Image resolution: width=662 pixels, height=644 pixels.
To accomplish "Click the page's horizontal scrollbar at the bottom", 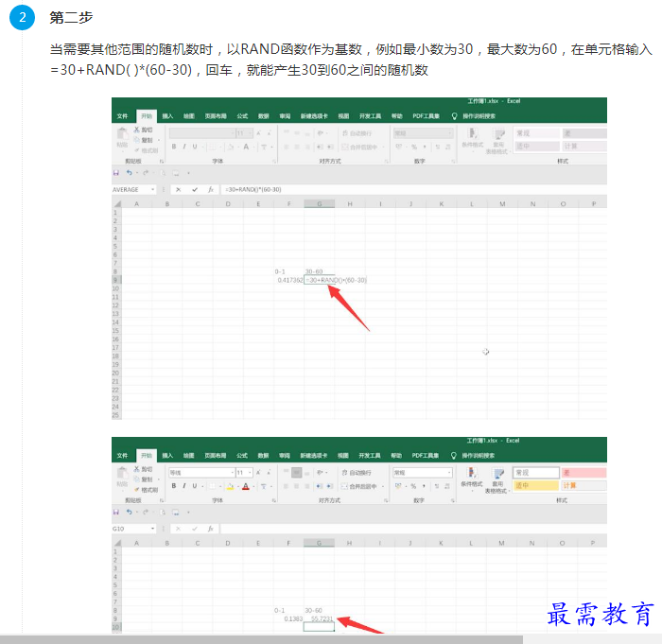I will tap(261, 639).
